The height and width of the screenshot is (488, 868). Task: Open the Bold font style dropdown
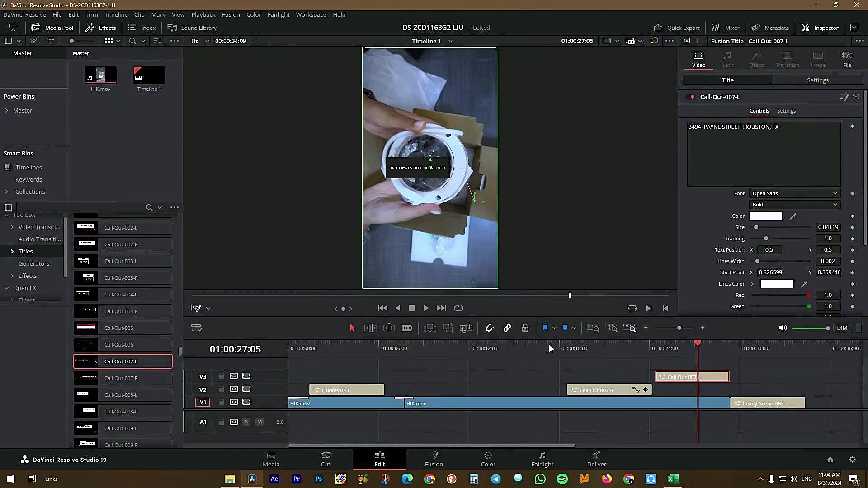pyautogui.click(x=794, y=205)
